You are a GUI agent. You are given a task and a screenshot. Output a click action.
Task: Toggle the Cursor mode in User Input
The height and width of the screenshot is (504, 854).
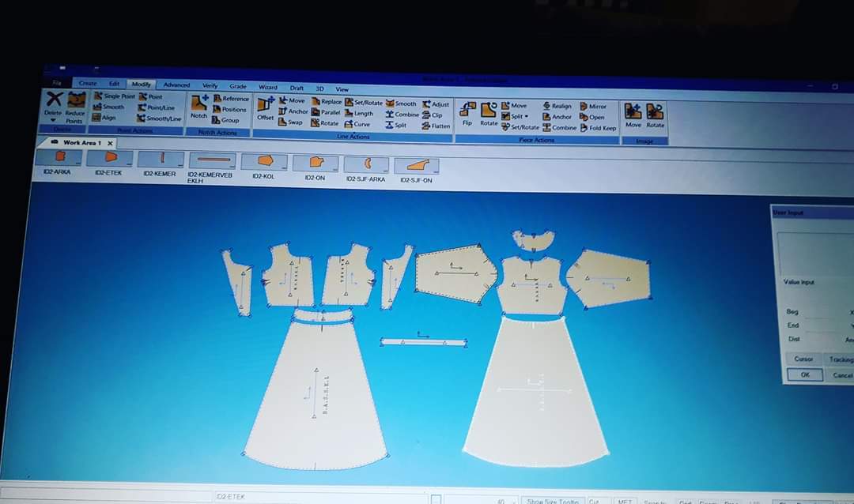point(803,359)
